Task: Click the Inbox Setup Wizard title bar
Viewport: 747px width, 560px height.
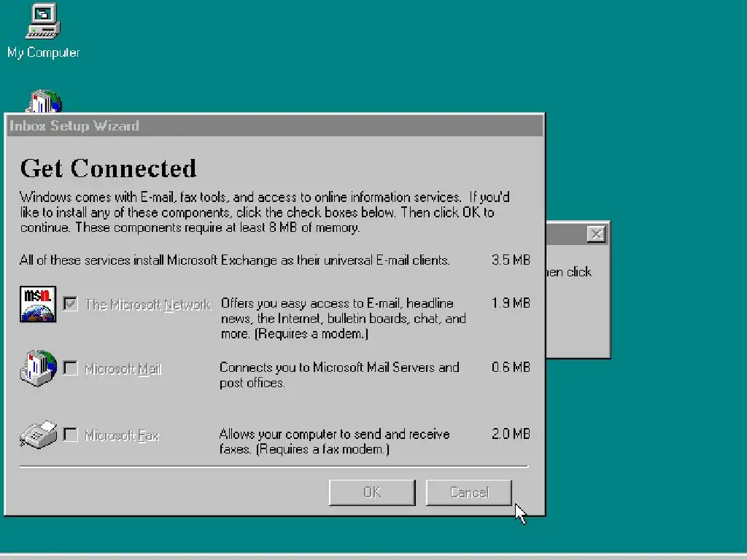Action: coord(275,125)
